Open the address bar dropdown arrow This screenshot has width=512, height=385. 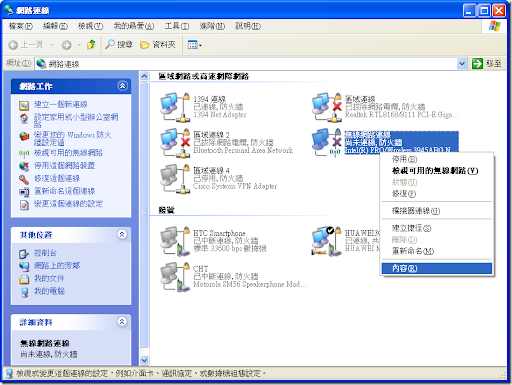[462, 63]
